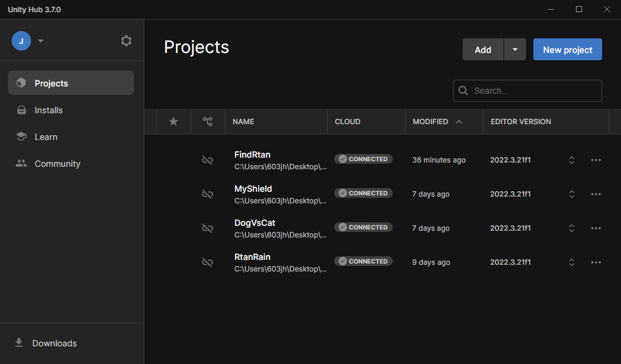
Task: Sort projects by NAME column
Action: 243,122
